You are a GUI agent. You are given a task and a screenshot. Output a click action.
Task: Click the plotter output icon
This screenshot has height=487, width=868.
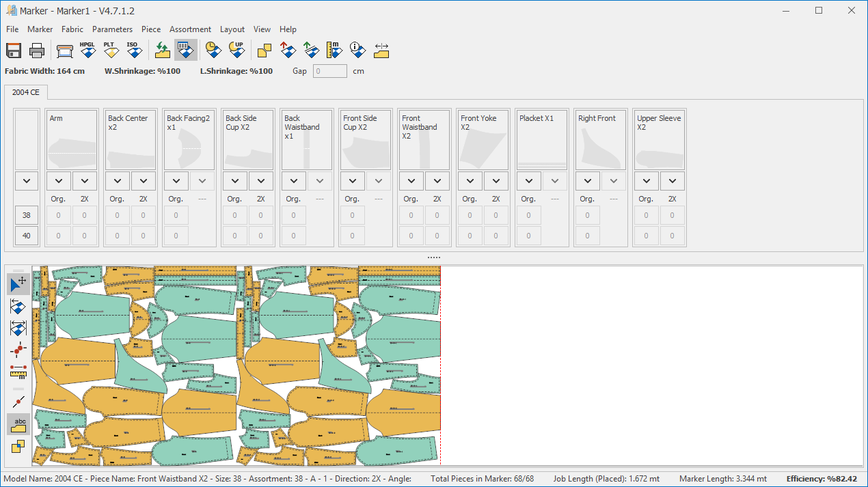pyautogui.click(x=65, y=50)
